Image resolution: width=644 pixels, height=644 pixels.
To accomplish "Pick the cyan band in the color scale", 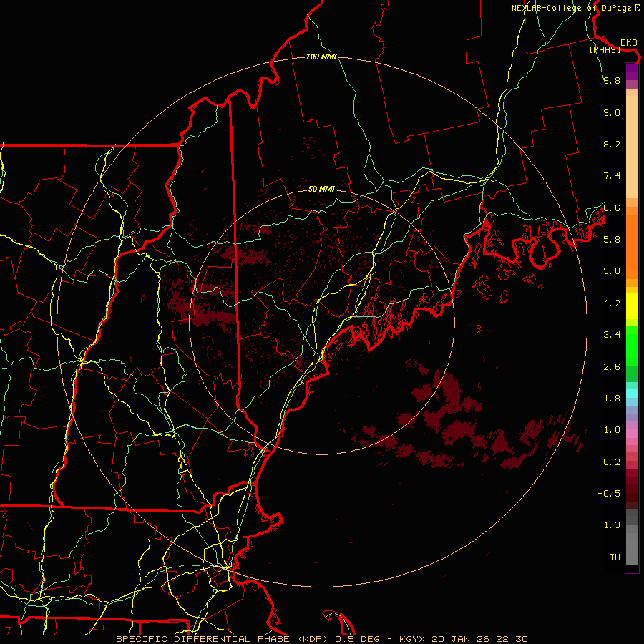I will (x=632, y=394).
